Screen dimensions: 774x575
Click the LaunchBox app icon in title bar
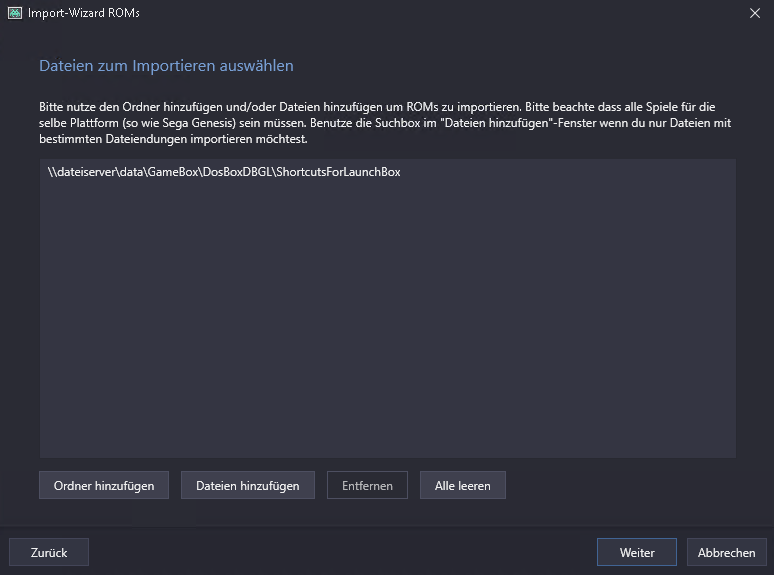click(x=14, y=14)
